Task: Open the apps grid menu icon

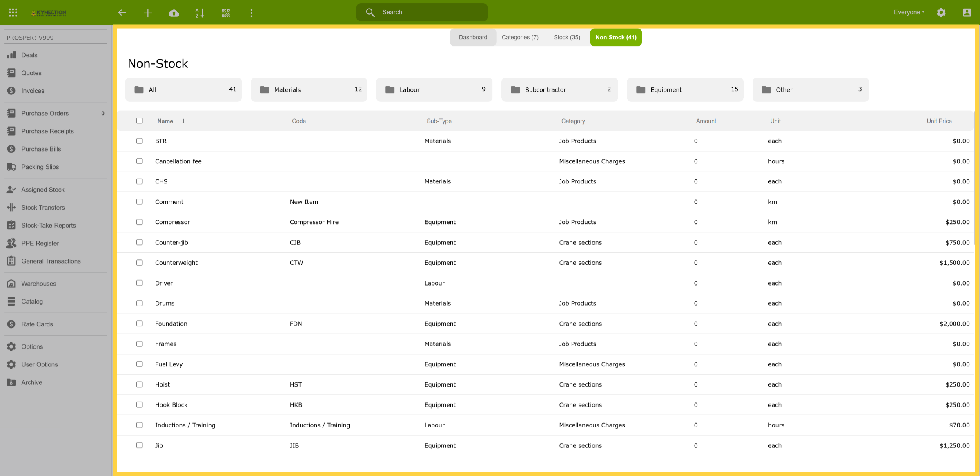Action: point(13,13)
